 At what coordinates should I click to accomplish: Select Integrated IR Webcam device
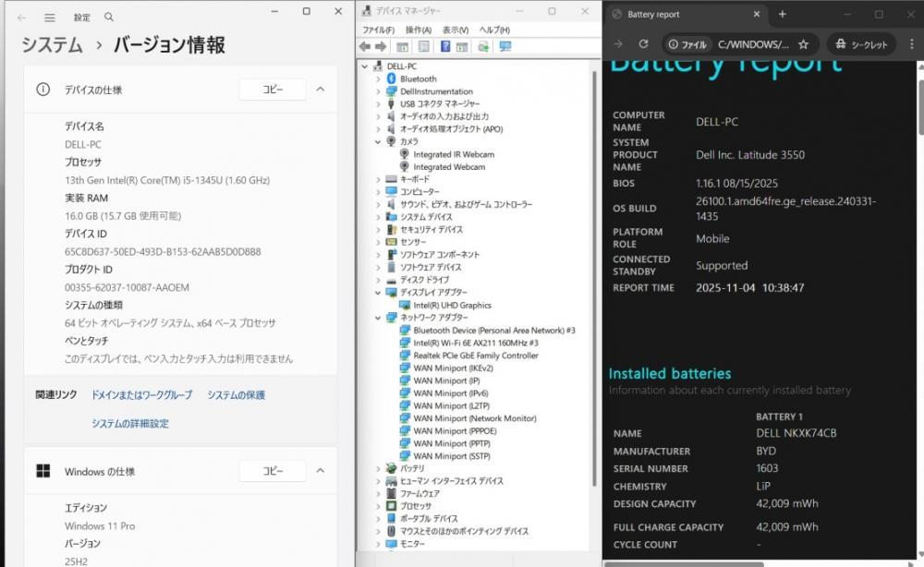[x=454, y=154]
